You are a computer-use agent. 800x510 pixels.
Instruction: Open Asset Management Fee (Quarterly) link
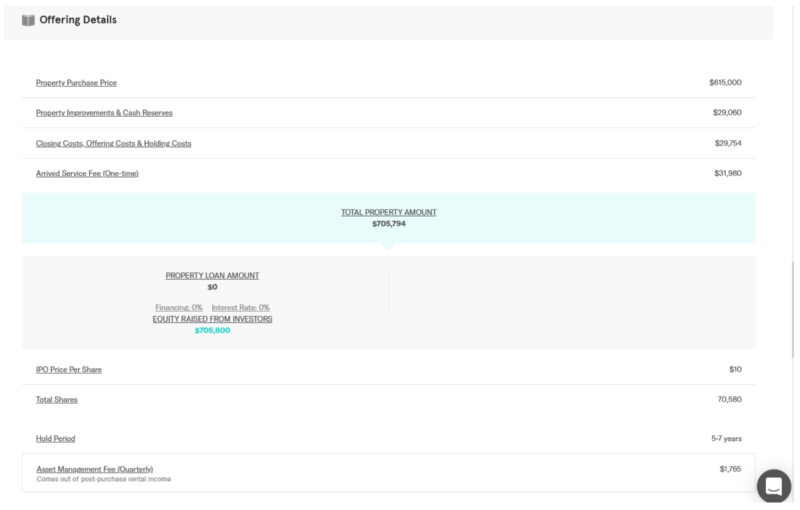coord(94,469)
